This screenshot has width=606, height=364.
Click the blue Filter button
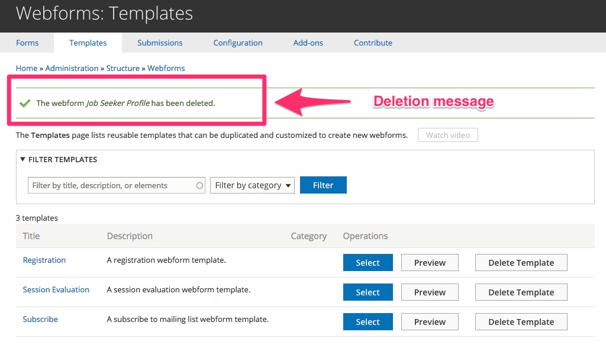coord(323,185)
